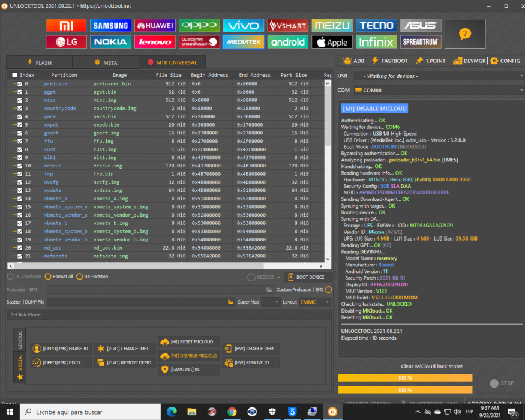Click the upper 100% progress bar

click(405, 378)
